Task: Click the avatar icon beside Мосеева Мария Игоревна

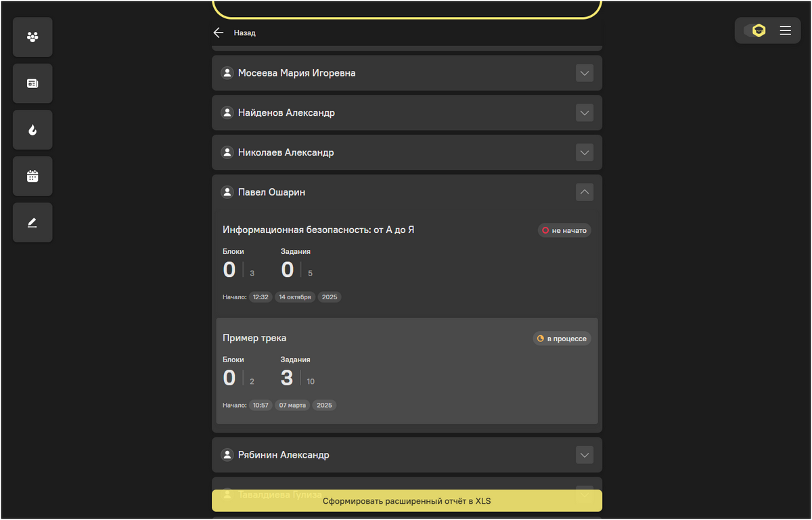Action: [227, 72]
